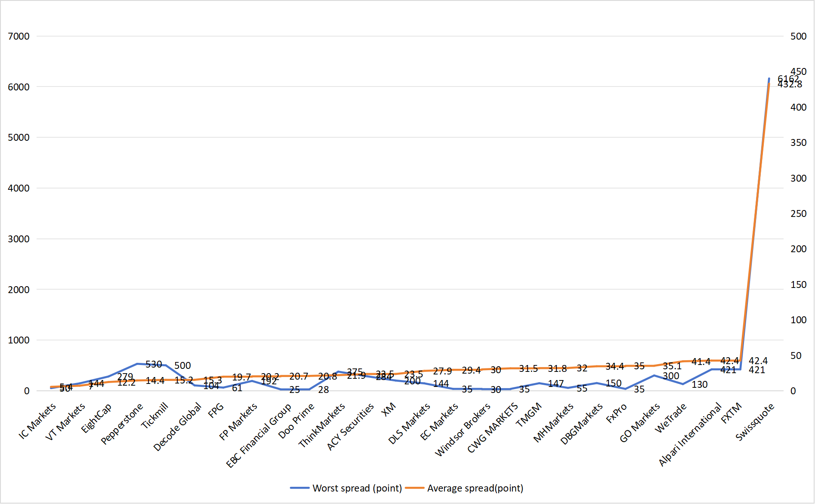Select the 6000 primary axis value
The height and width of the screenshot is (504, 815).
[x=19, y=87]
